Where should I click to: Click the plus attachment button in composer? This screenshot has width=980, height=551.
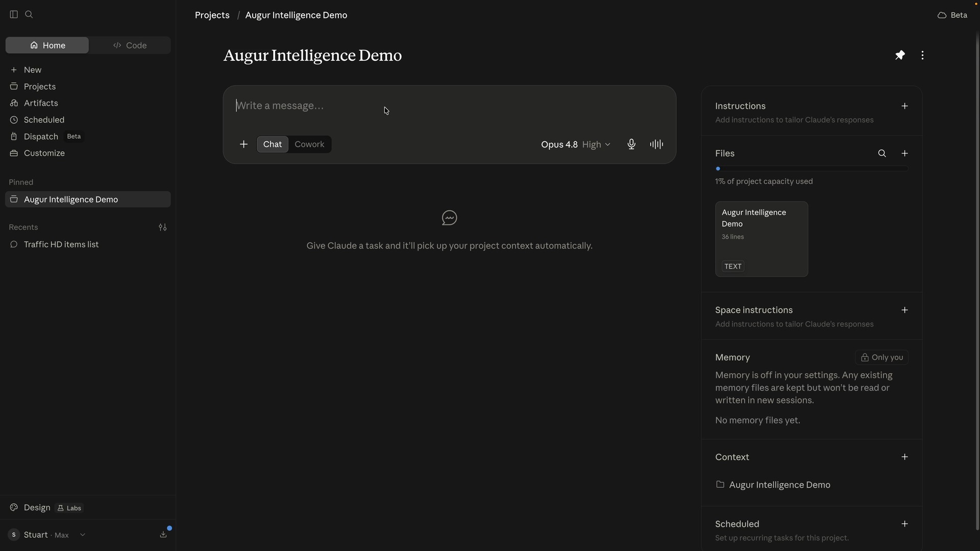[243, 144]
